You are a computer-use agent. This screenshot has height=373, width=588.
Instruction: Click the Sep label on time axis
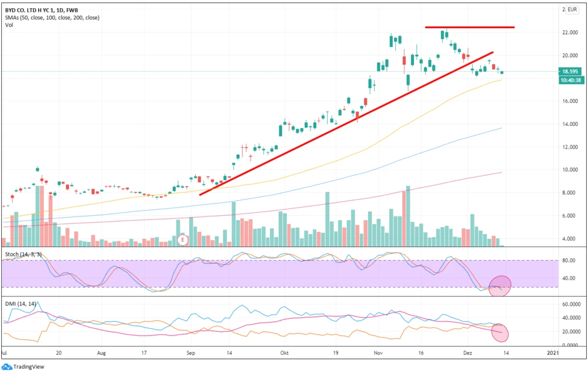click(191, 352)
